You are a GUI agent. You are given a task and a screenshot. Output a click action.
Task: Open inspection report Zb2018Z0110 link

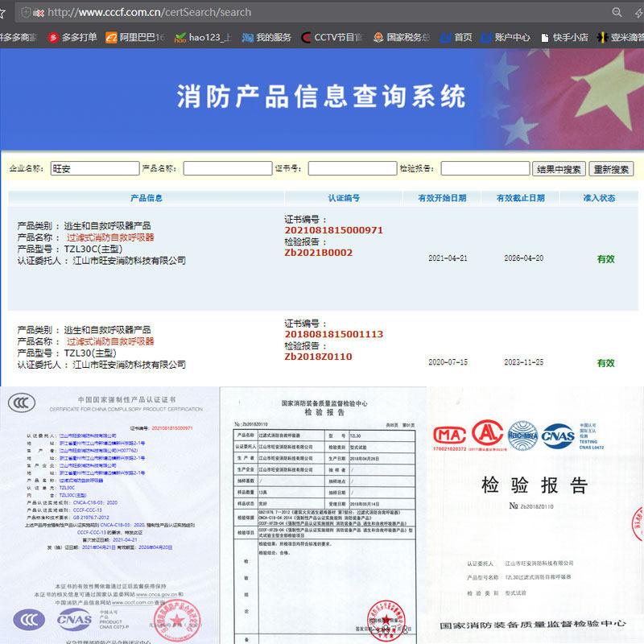tap(318, 357)
